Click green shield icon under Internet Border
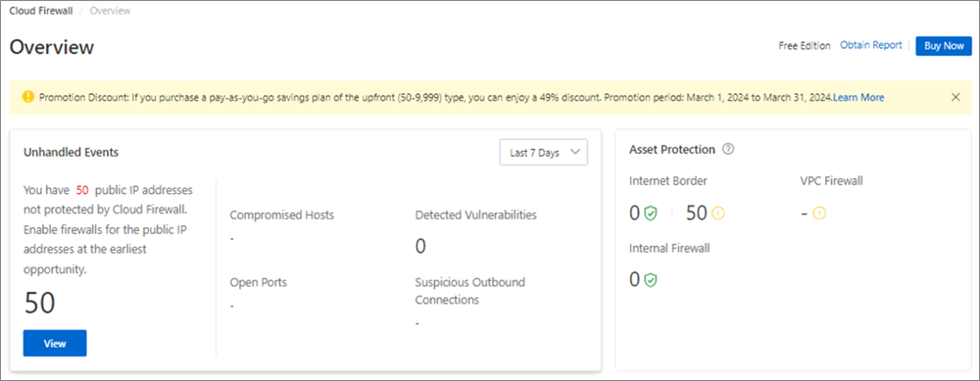Image resolution: width=980 pixels, height=381 pixels. [x=652, y=214]
